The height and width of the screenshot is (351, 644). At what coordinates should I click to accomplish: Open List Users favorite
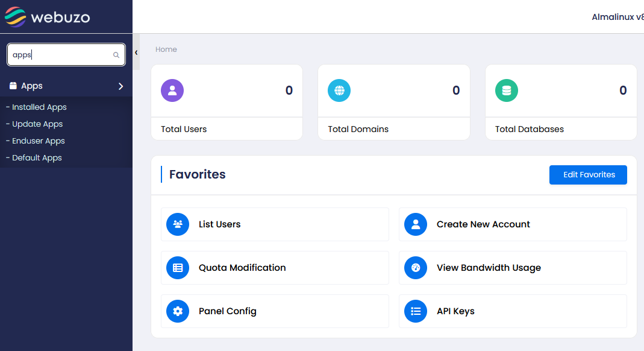275,224
